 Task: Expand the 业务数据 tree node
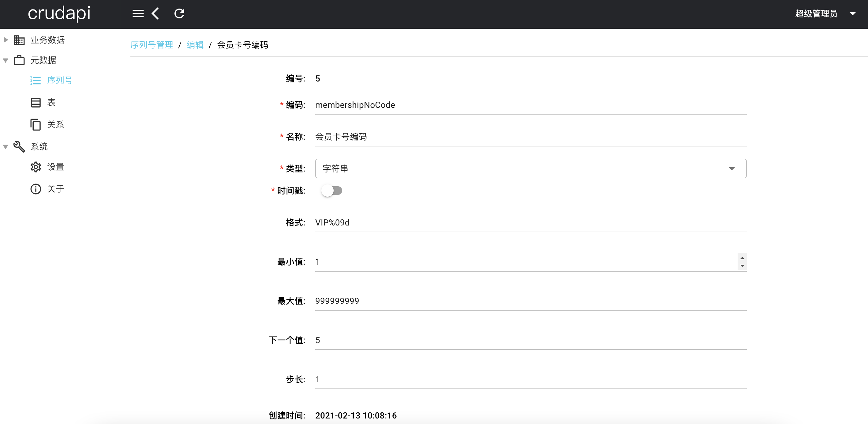pos(6,40)
